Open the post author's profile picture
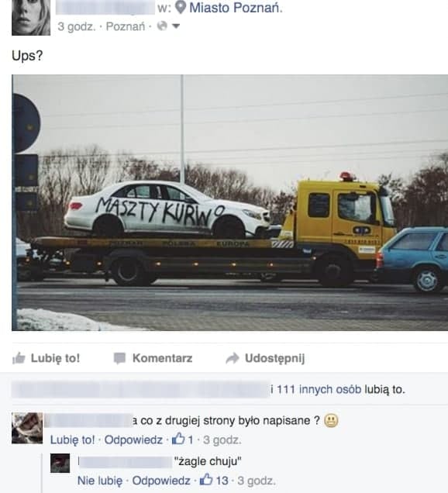448x493 pixels. point(31,18)
